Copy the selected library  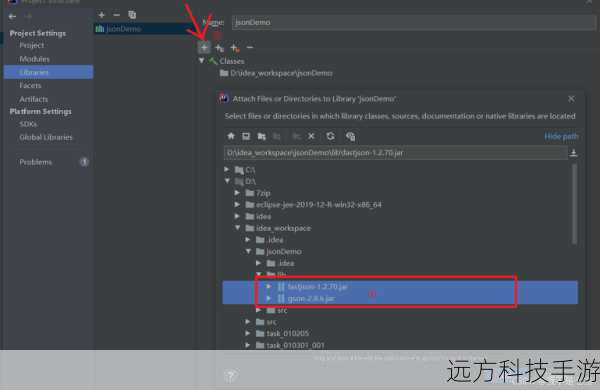click(x=132, y=15)
